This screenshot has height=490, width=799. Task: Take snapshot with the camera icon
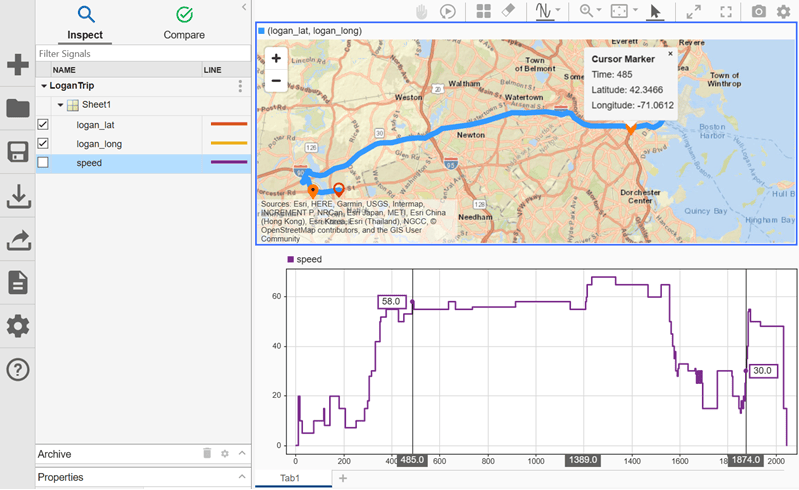(759, 11)
